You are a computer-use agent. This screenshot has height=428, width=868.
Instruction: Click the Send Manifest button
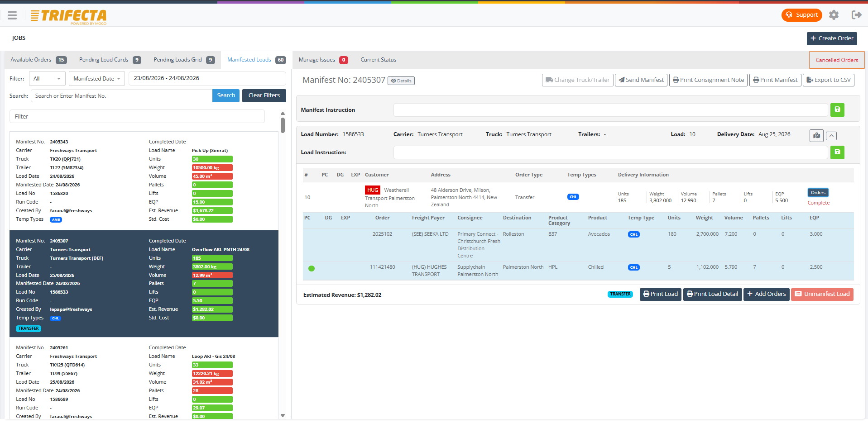pyautogui.click(x=641, y=80)
